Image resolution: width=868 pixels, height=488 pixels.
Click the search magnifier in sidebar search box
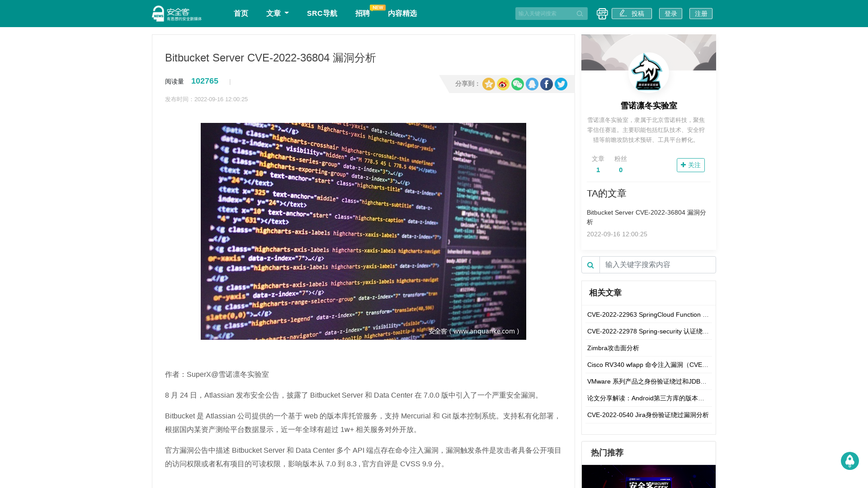coord(590,265)
